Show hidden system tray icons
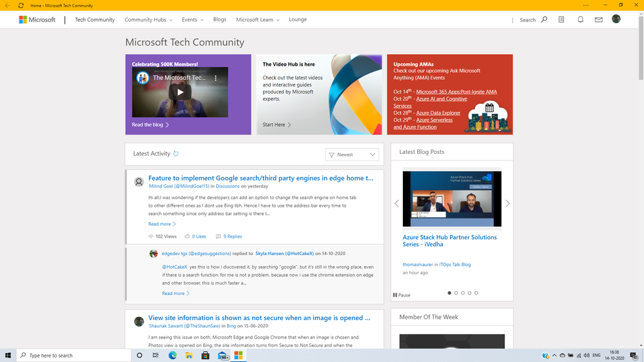644x362 pixels. click(x=554, y=356)
